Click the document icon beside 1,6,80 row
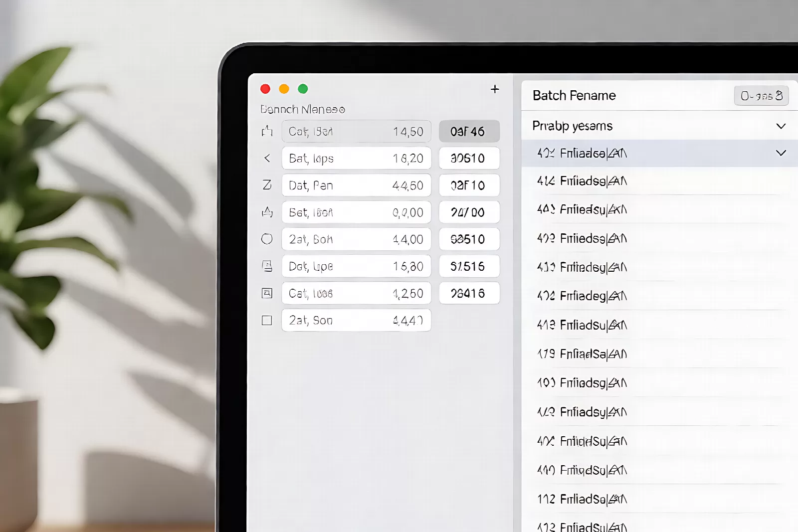The width and height of the screenshot is (798, 532). coord(267,266)
